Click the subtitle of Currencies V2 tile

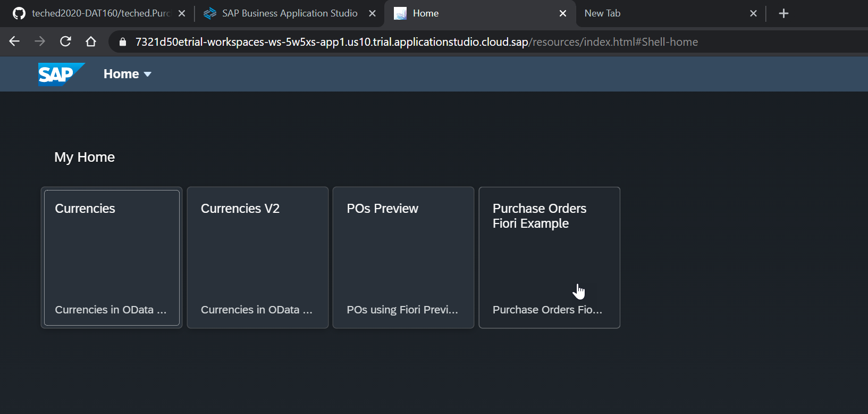coord(257,310)
